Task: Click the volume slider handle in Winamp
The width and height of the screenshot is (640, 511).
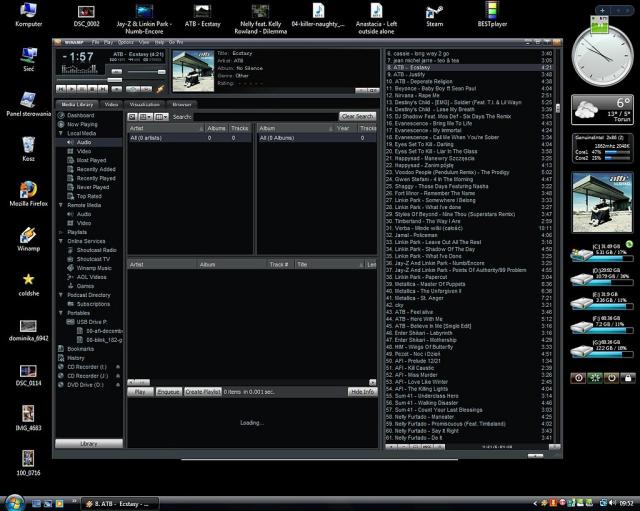Action: 162,72
